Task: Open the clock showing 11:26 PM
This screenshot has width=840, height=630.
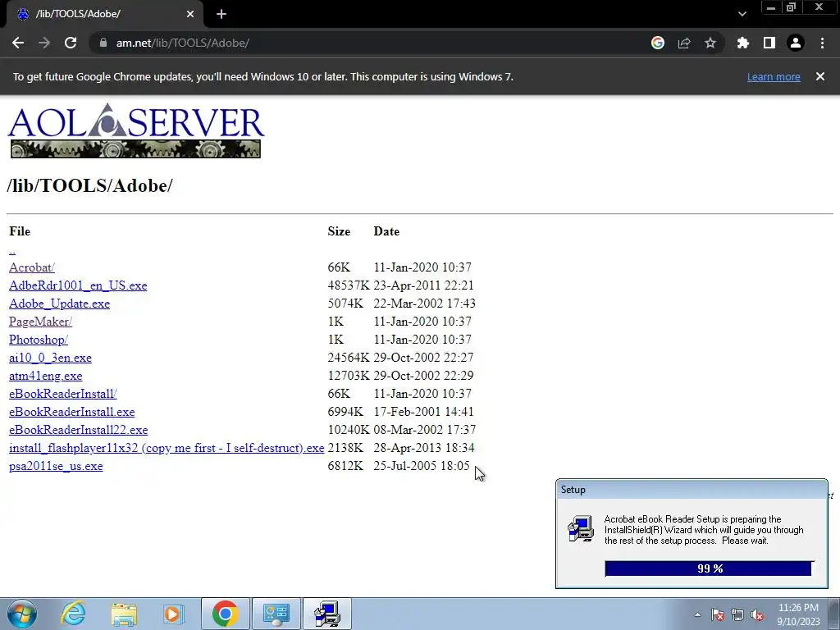Action: click(798, 614)
